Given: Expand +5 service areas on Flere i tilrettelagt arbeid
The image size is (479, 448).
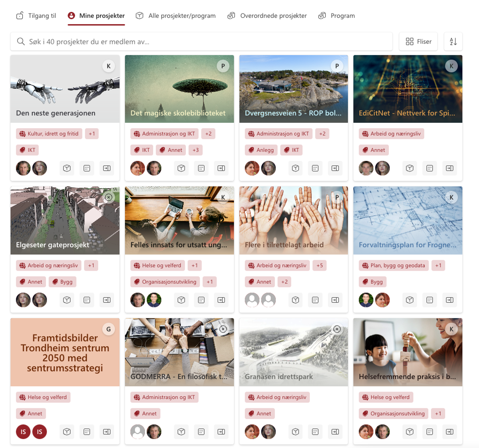Looking at the screenshot, I should coord(320,265).
